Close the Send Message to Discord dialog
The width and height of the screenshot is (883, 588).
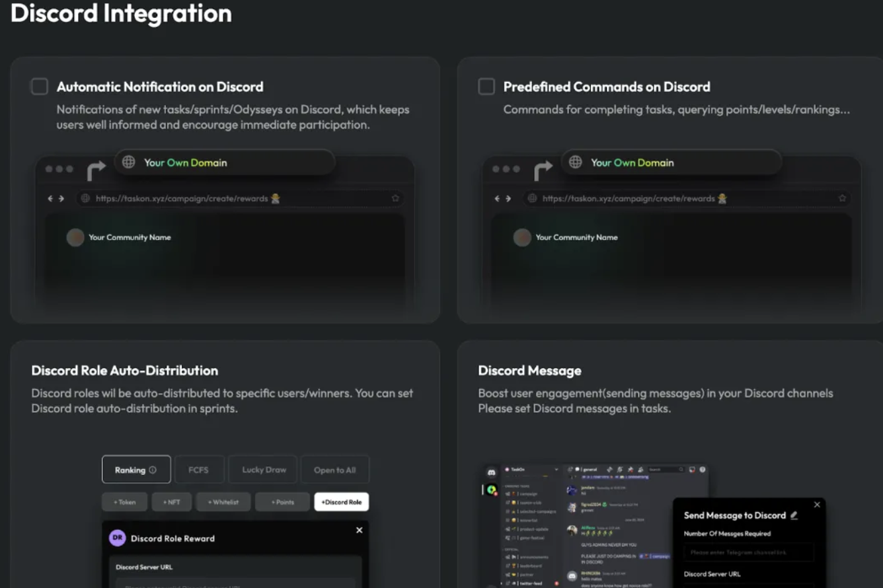(817, 505)
